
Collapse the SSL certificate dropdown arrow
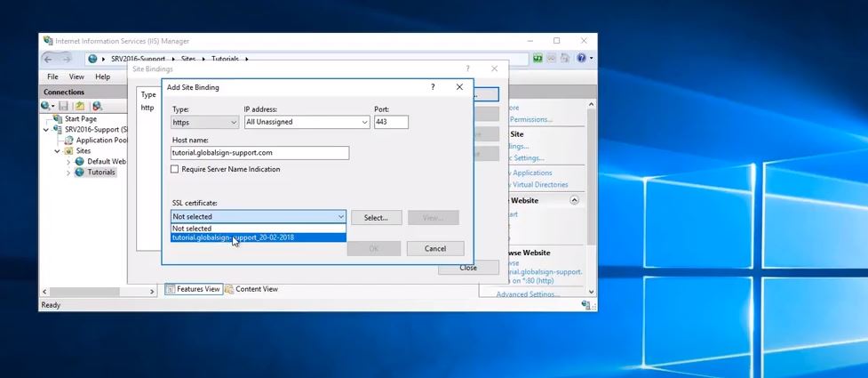[x=341, y=217]
